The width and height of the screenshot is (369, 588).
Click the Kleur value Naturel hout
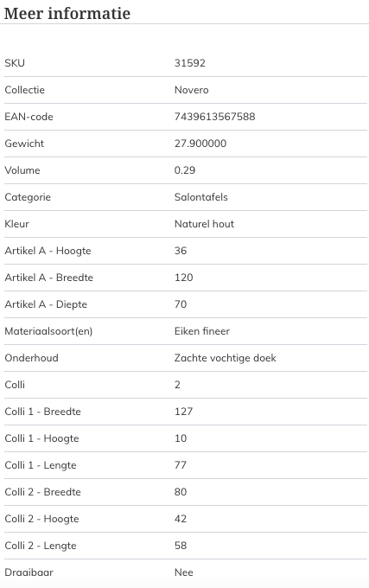[204, 224]
